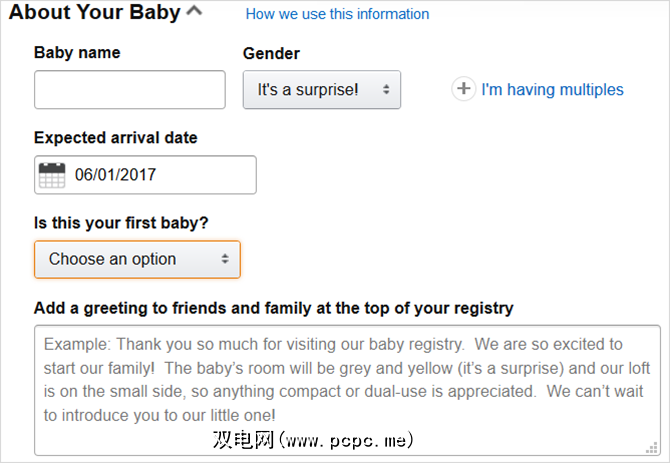The image size is (670, 463).
Task: Click the "Add a greeting" label text
Action: (x=273, y=307)
